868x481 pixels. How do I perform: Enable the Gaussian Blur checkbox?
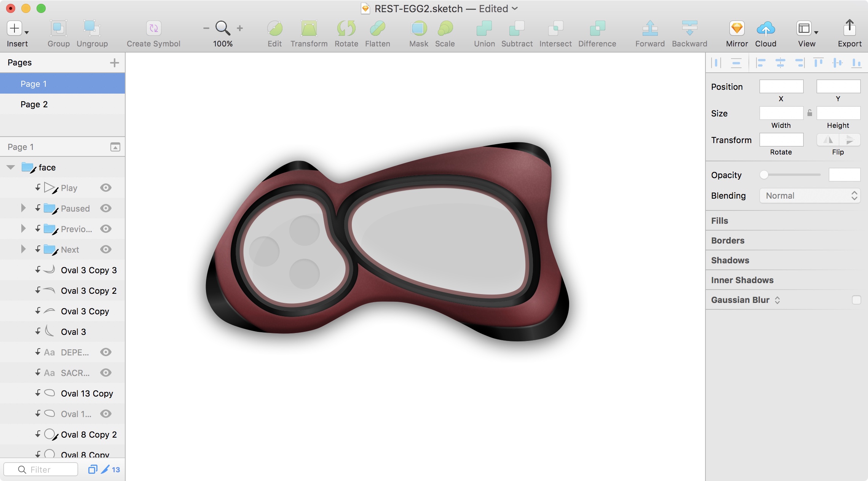tap(856, 300)
